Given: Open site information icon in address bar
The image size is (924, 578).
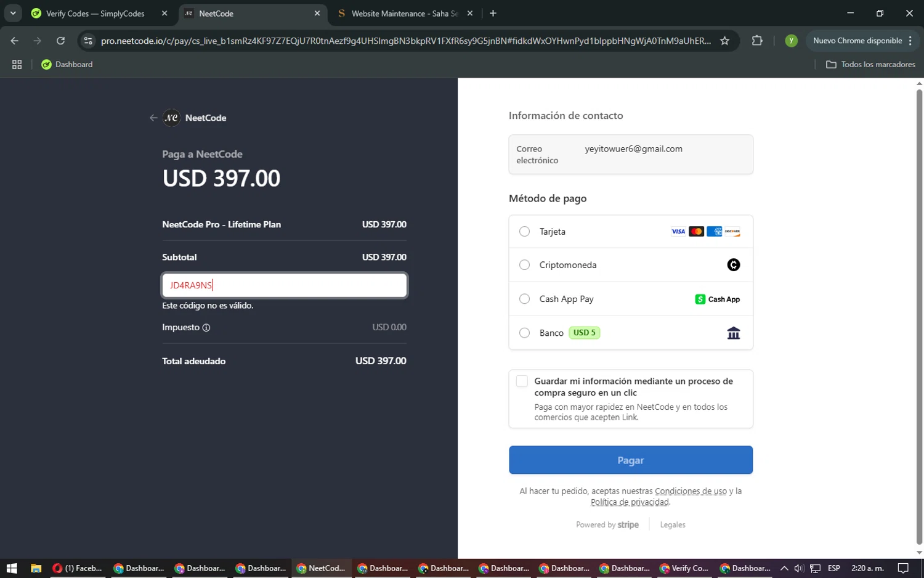Looking at the screenshot, I should 88,41.
